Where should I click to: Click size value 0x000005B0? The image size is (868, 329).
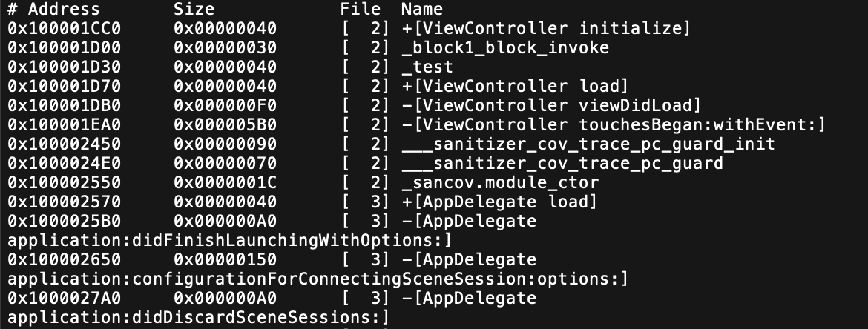pos(226,125)
